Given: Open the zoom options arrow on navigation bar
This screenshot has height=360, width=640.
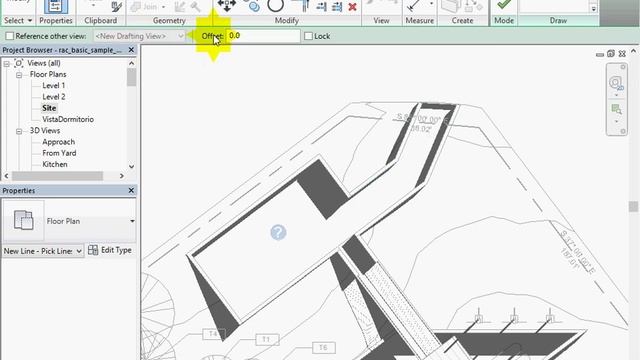Looking at the screenshot, I should pyautogui.click(x=616, y=122).
